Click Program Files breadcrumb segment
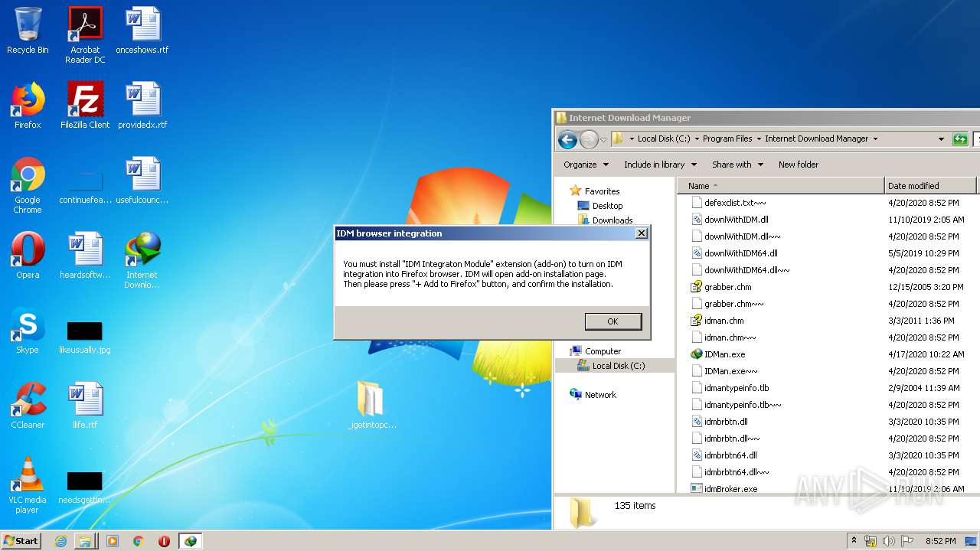Viewport: 980px width, 551px height. tap(727, 139)
